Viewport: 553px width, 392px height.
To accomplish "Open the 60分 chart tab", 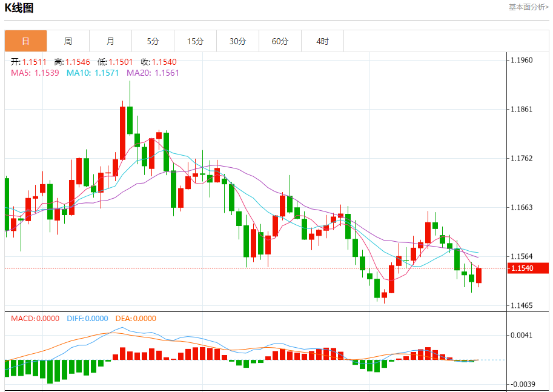I will pyautogui.click(x=280, y=41).
